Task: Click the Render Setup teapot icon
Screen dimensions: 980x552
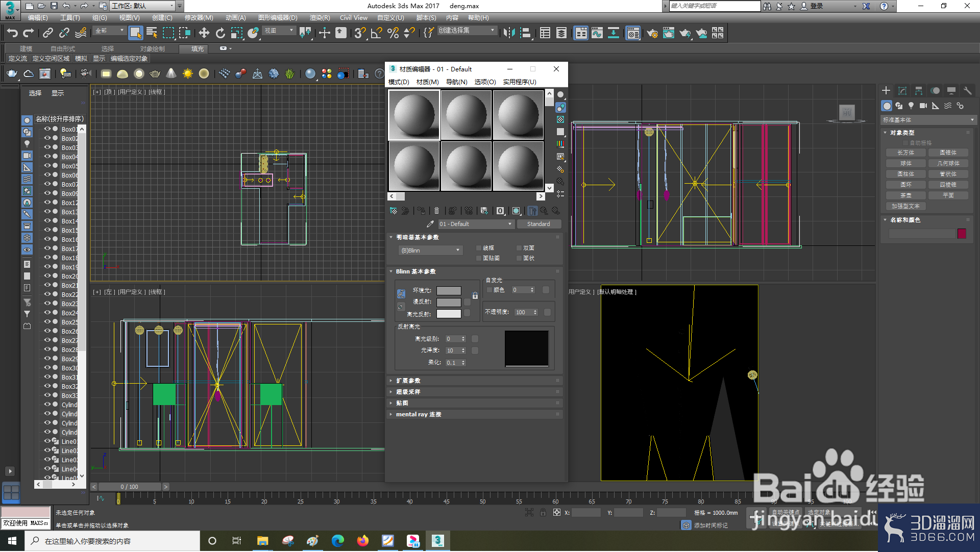Action: click(x=652, y=33)
